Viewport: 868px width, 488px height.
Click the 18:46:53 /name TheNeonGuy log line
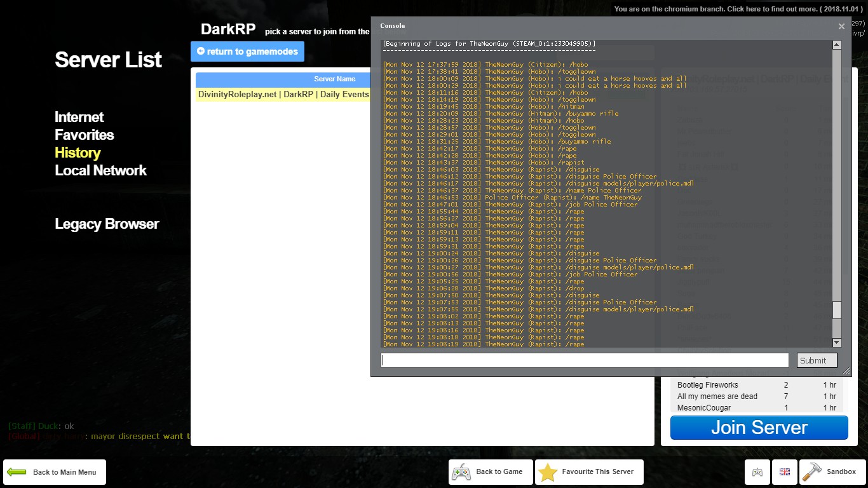pos(512,198)
